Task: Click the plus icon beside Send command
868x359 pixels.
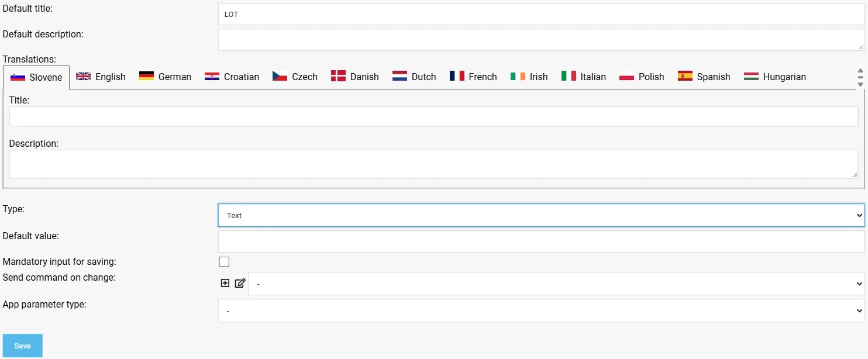Action: tap(225, 283)
